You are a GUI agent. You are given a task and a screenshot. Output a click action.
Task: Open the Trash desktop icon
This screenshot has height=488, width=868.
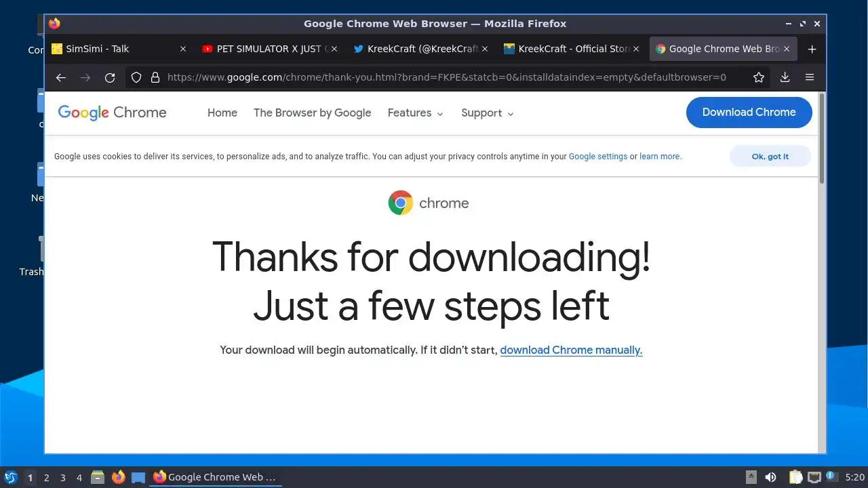pyautogui.click(x=31, y=256)
